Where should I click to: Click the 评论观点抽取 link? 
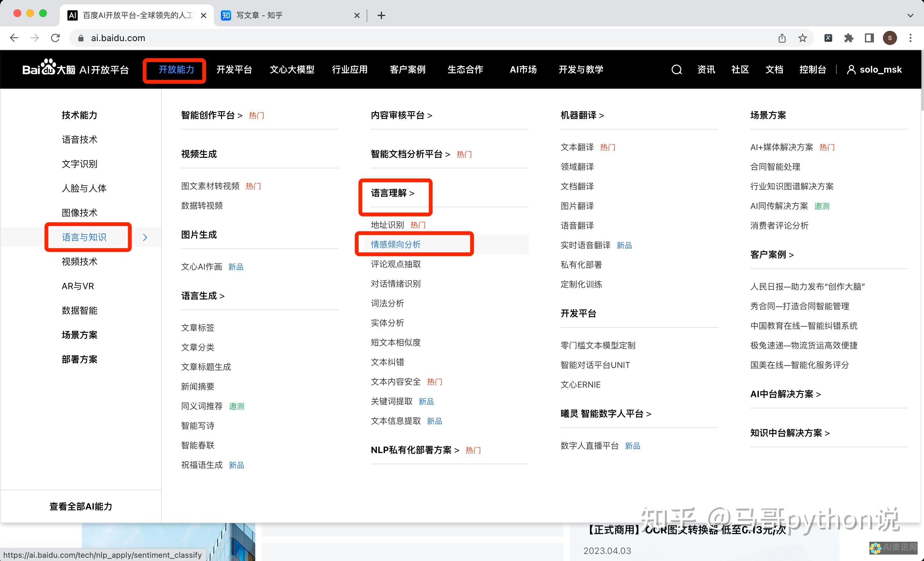pyautogui.click(x=396, y=264)
